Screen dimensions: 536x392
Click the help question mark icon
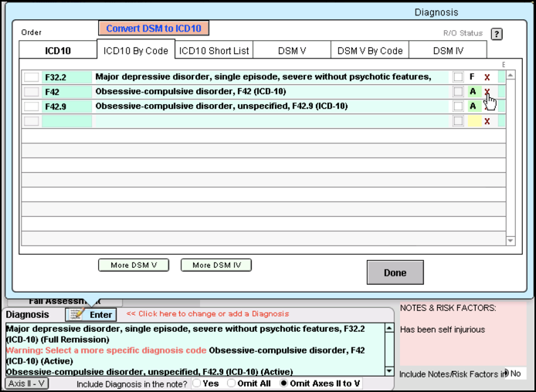click(497, 34)
